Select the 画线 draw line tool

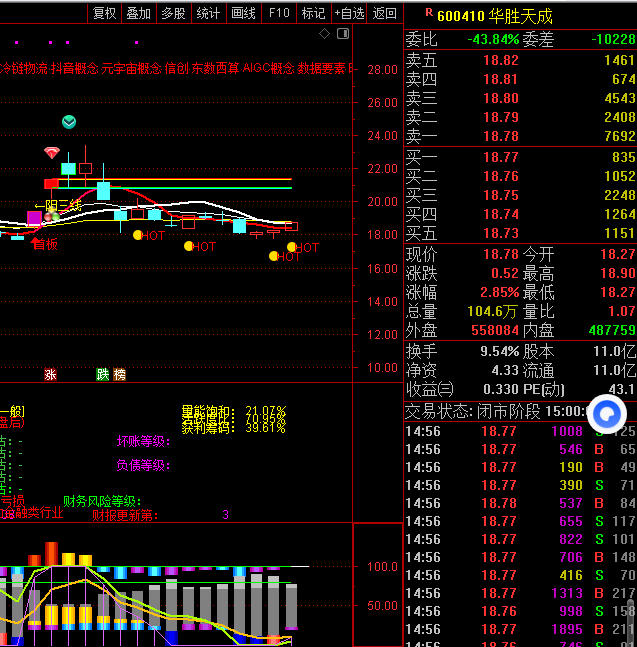[x=243, y=13]
